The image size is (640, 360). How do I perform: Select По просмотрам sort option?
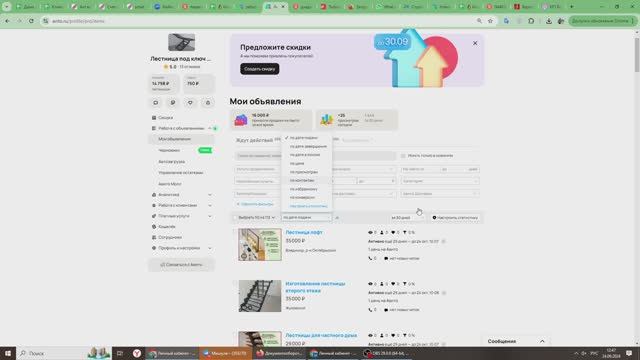coord(304,172)
